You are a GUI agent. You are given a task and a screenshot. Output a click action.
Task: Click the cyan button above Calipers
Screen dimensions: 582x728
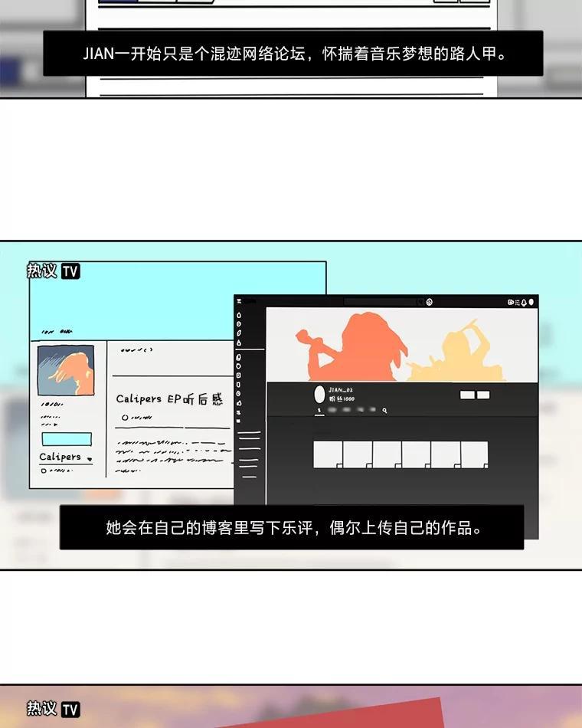(x=67, y=439)
